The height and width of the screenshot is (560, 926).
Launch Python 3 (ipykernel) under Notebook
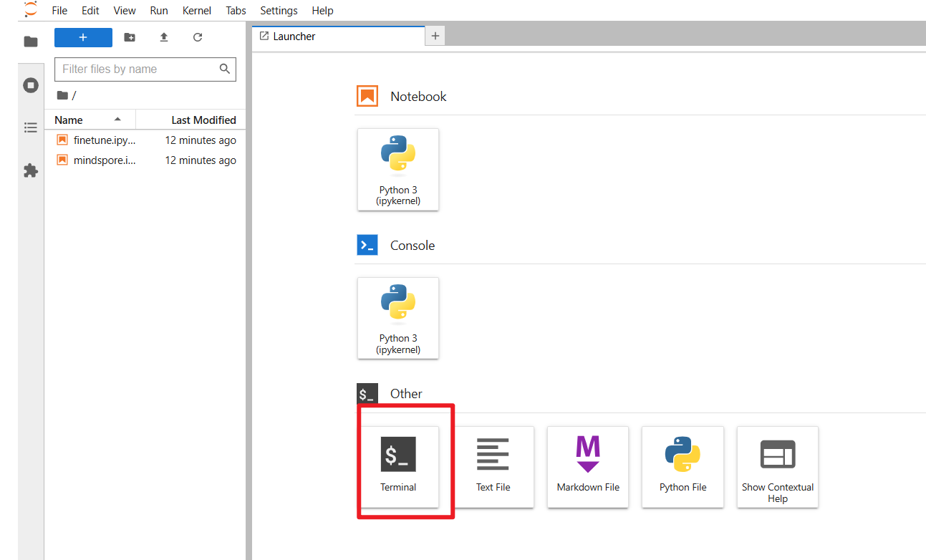398,170
